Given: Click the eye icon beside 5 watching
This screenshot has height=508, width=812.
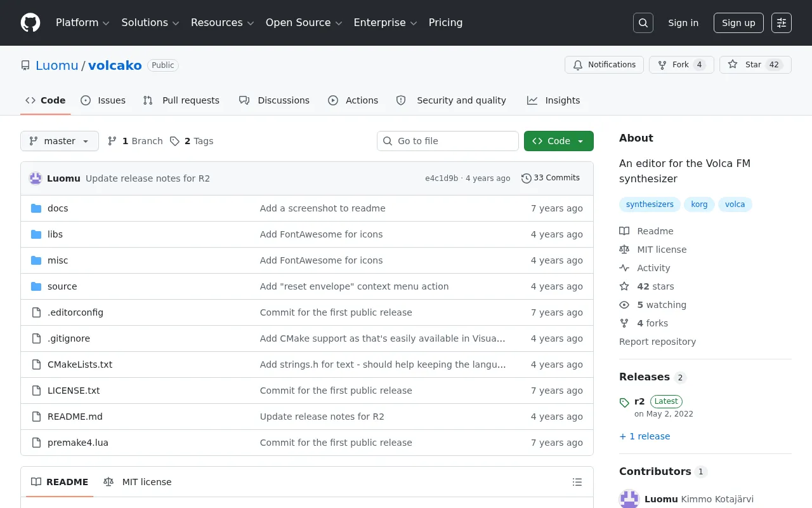Looking at the screenshot, I should (x=624, y=305).
